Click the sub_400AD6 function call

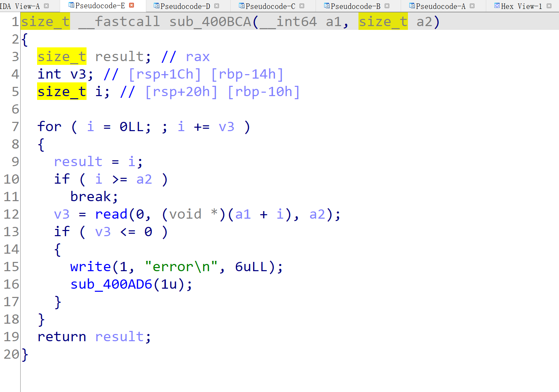[x=111, y=284]
